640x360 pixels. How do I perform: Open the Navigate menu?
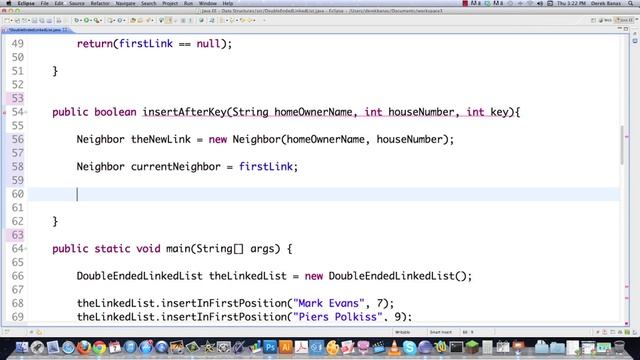coord(125,3)
